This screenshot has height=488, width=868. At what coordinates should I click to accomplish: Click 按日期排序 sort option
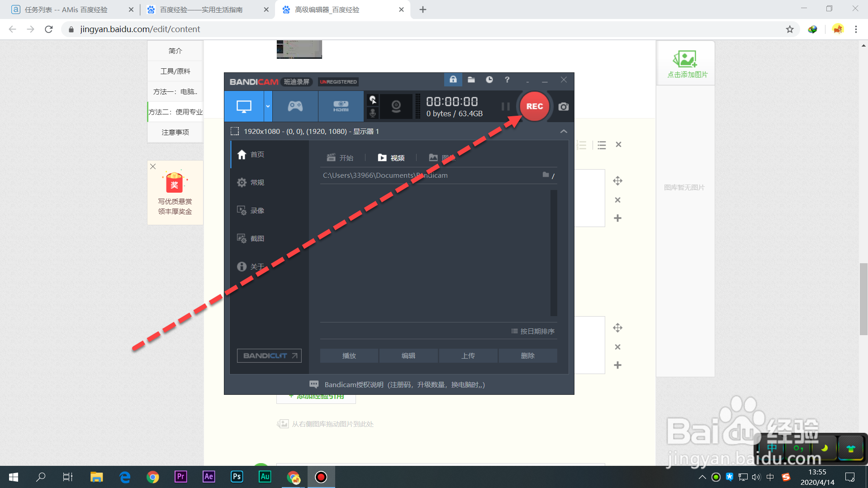(533, 331)
